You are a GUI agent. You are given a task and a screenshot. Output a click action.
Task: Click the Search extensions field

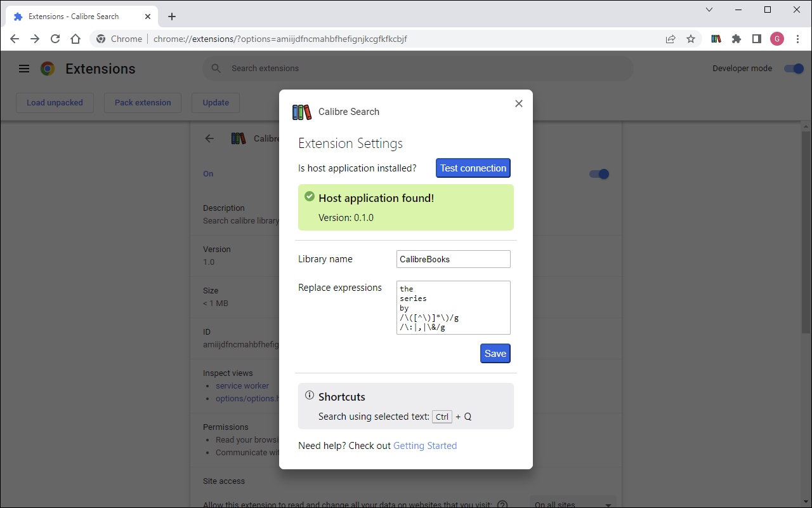[418, 69]
